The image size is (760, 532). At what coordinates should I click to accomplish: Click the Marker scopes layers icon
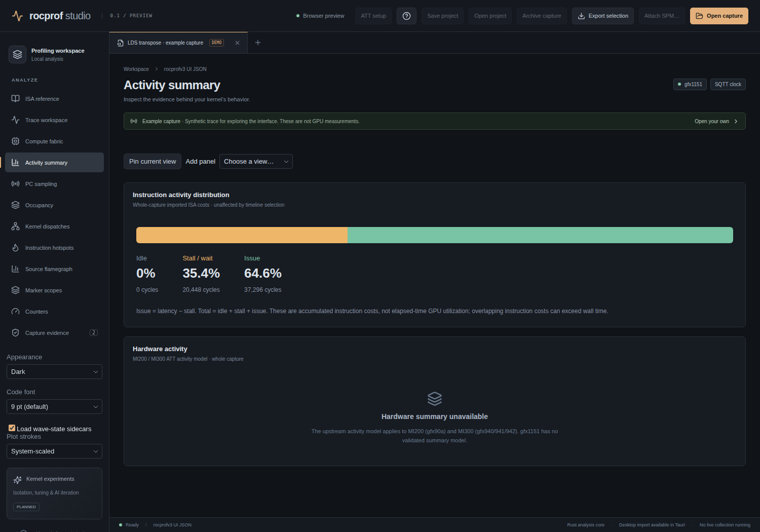coord(16,290)
